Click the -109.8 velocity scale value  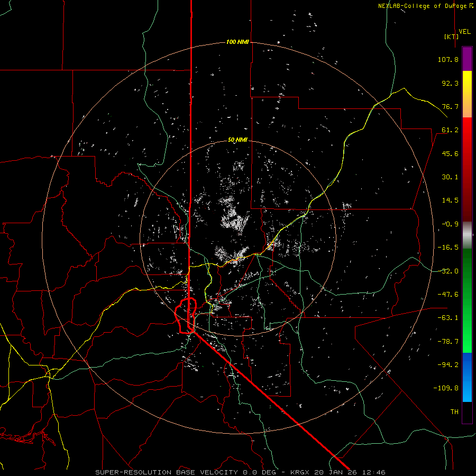click(x=446, y=388)
